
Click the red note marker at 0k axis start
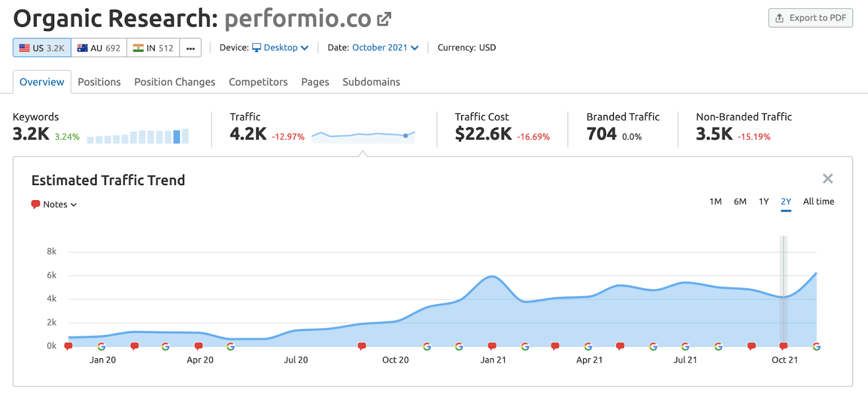pos(68,346)
